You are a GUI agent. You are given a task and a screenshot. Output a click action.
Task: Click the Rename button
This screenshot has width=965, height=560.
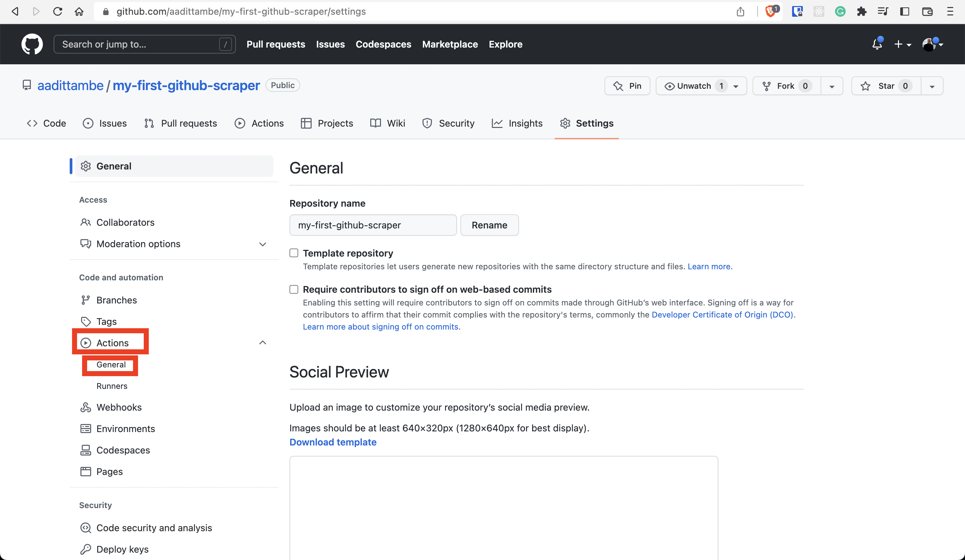click(x=490, y=225)
